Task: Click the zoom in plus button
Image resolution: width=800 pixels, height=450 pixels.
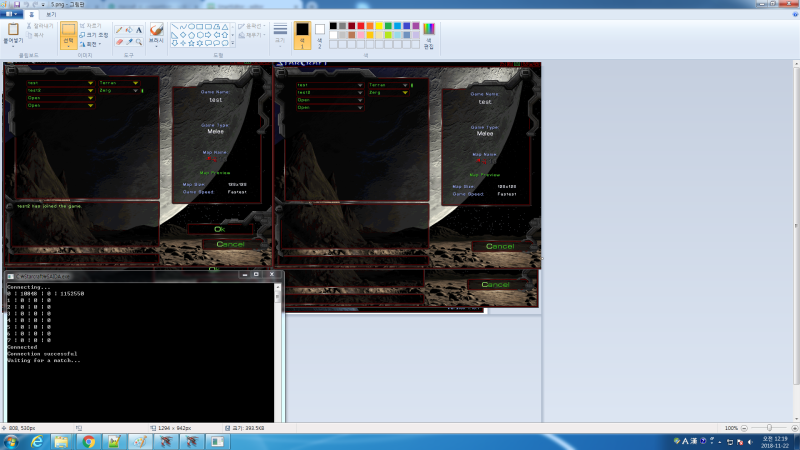Action: [x=794, y=428]
